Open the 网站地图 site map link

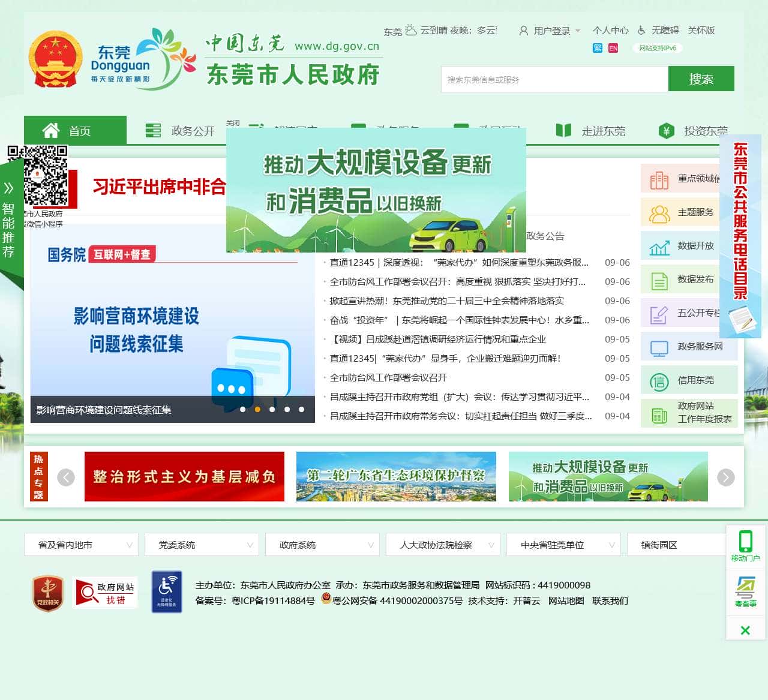click(x=566, y=601)
